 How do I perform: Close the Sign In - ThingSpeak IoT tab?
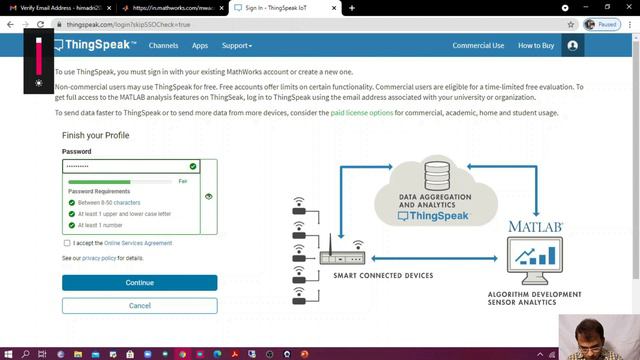click(x=334, y=8)
